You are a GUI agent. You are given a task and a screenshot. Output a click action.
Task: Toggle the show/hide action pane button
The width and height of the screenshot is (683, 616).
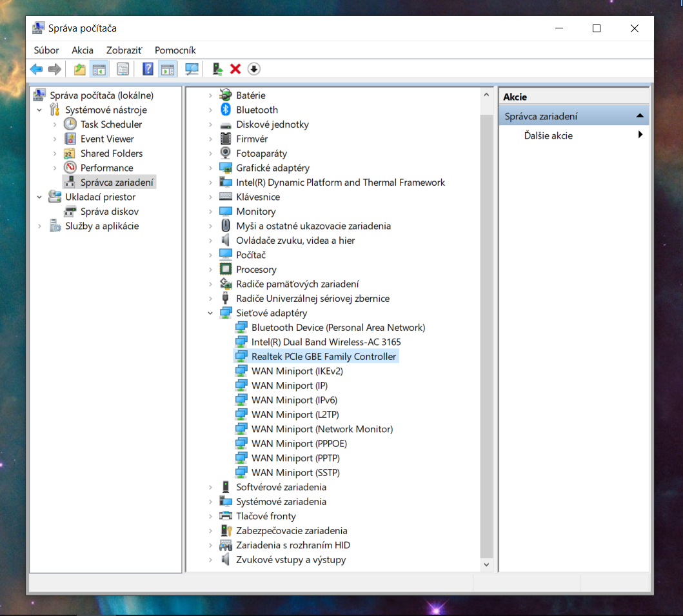[x=167, y=69]
